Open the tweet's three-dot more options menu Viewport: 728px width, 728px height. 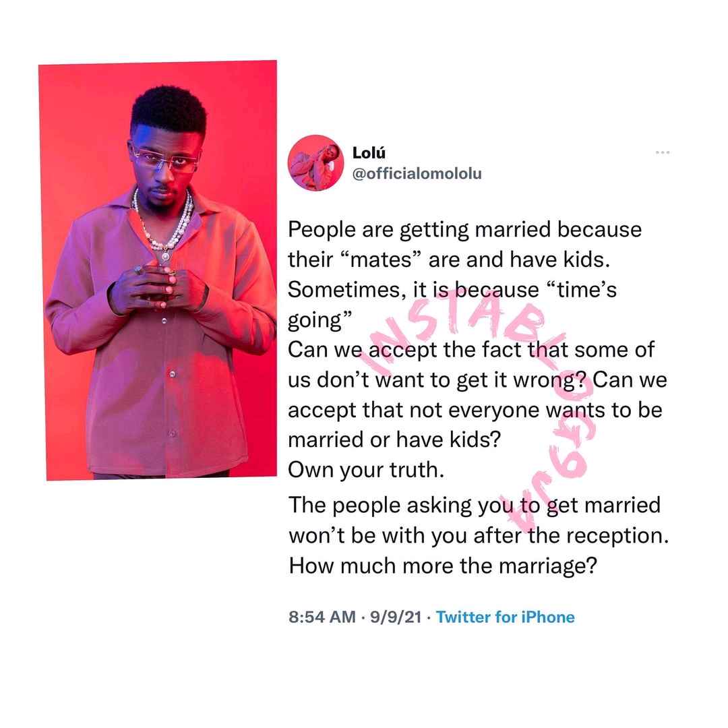point(662,152)
